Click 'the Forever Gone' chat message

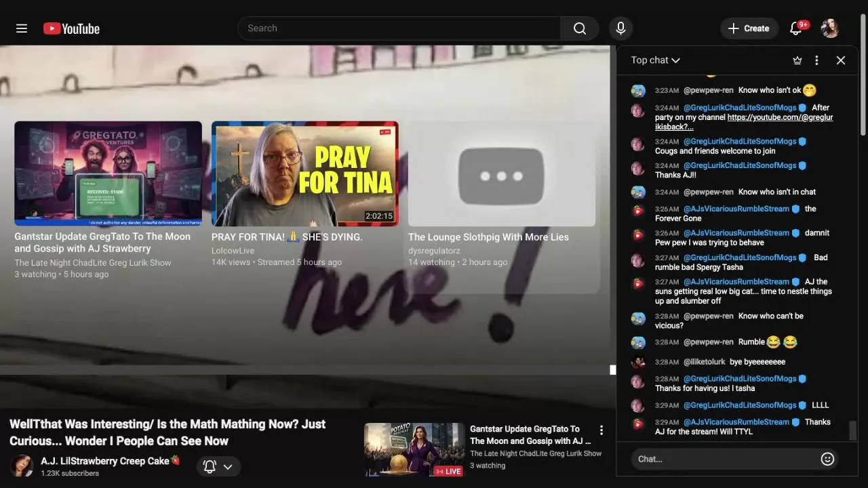736,213
